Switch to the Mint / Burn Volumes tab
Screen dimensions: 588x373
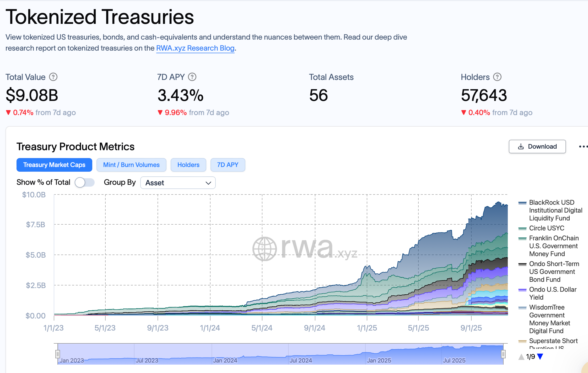click(x=131, y=165)
